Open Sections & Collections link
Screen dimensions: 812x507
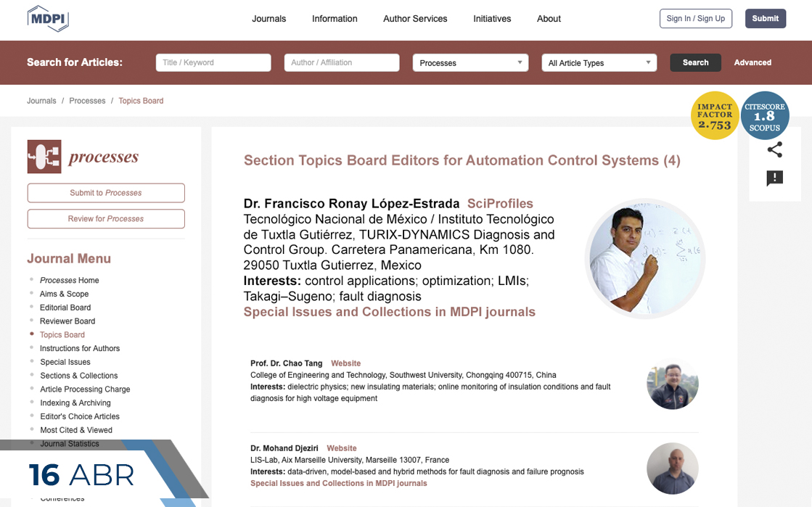pos(78,376)
